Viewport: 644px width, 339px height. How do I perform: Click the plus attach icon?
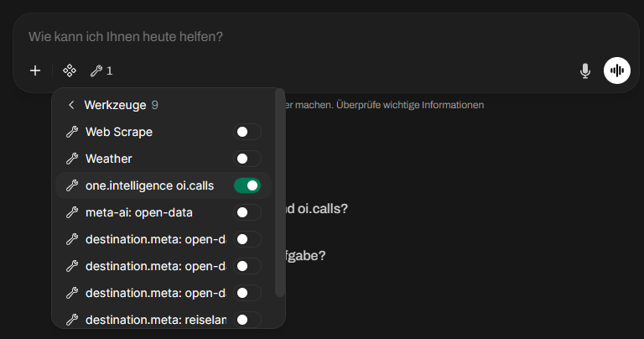[34, 71]
